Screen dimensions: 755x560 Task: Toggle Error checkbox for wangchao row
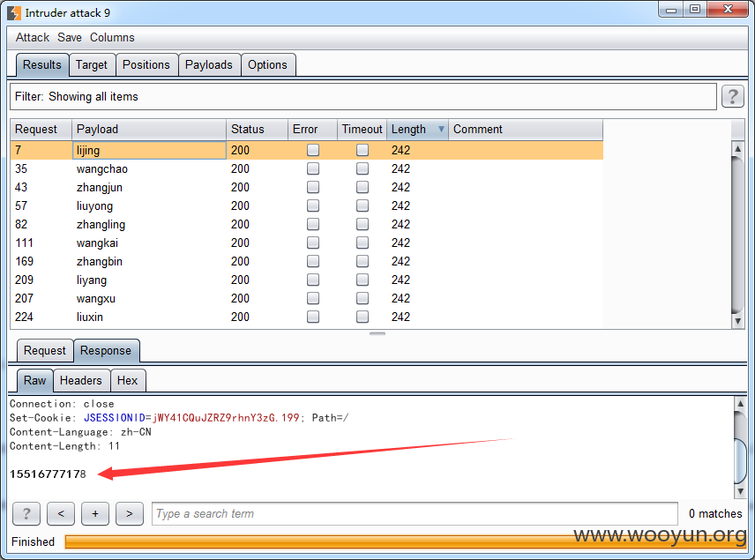(x=313, y=168)
